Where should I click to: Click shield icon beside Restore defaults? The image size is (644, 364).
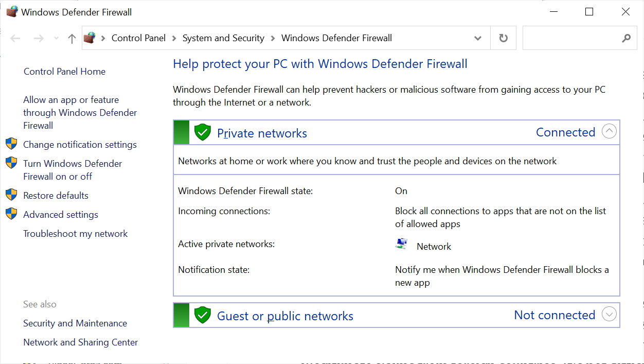tap(11, 195)
